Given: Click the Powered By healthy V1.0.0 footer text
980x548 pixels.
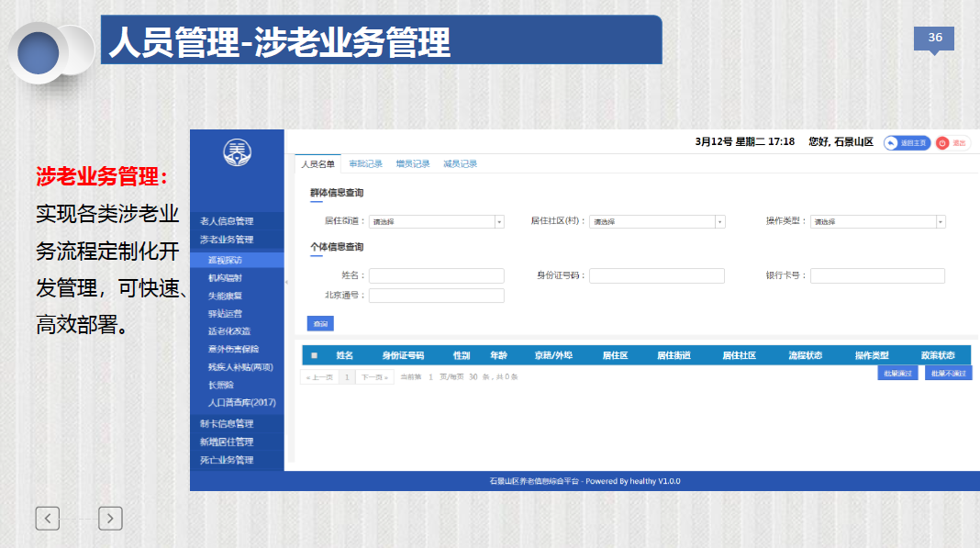Looking at the screenshot, I should tap(633, 481).
